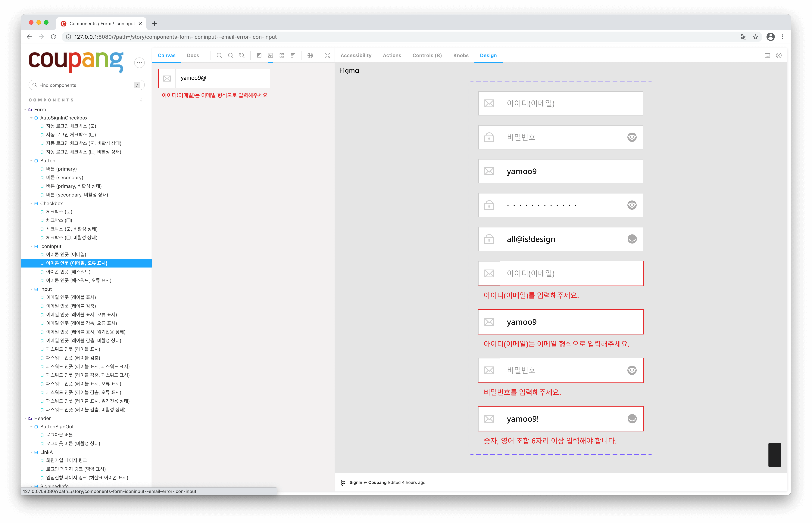Focus the Find components search box
This screenshot has width=812, height=523.
pos(87,85)
